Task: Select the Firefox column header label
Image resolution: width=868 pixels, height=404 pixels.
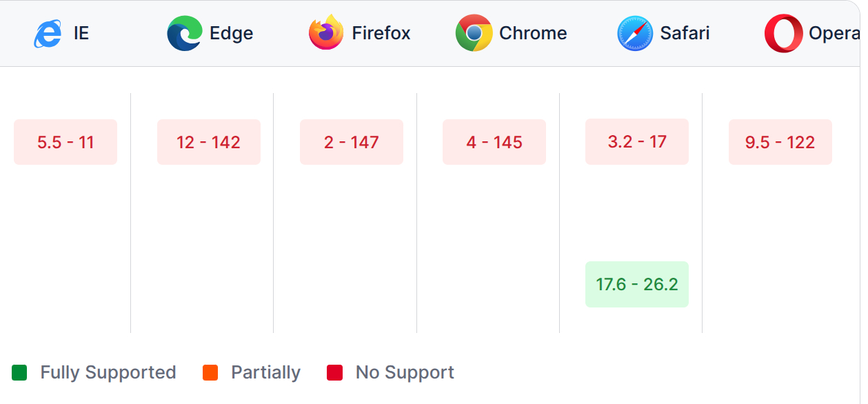Action: click(x=381, y=33)
